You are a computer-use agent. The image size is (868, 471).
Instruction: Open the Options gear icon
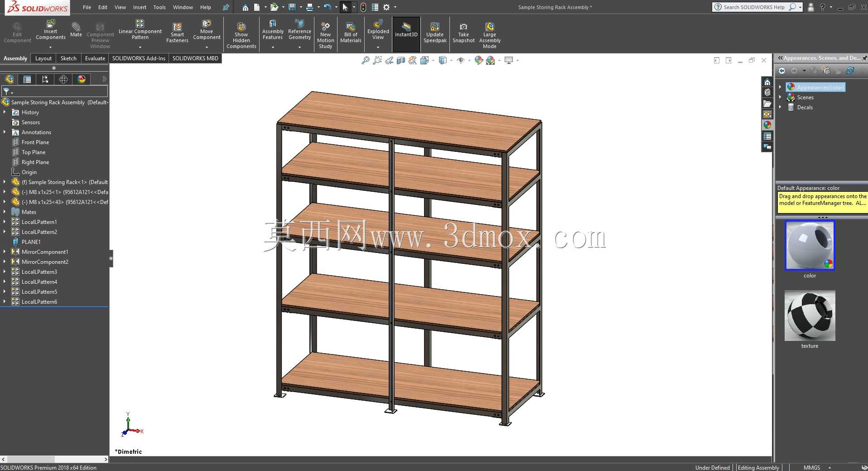[386, 7]
